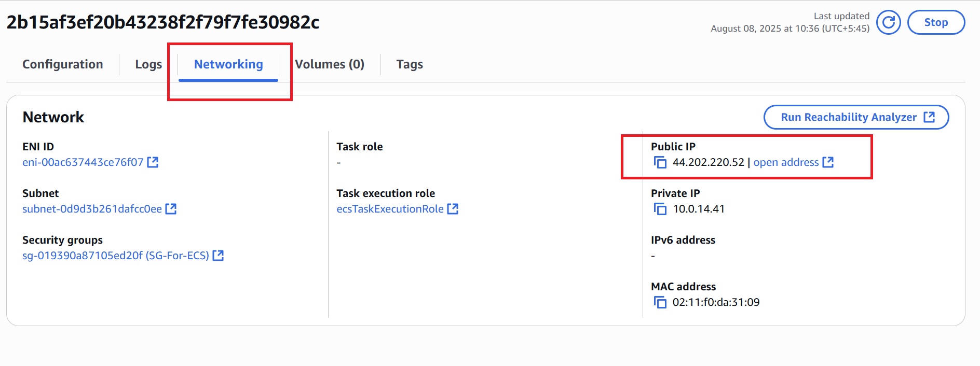Switch to the Logs tab

147,64
